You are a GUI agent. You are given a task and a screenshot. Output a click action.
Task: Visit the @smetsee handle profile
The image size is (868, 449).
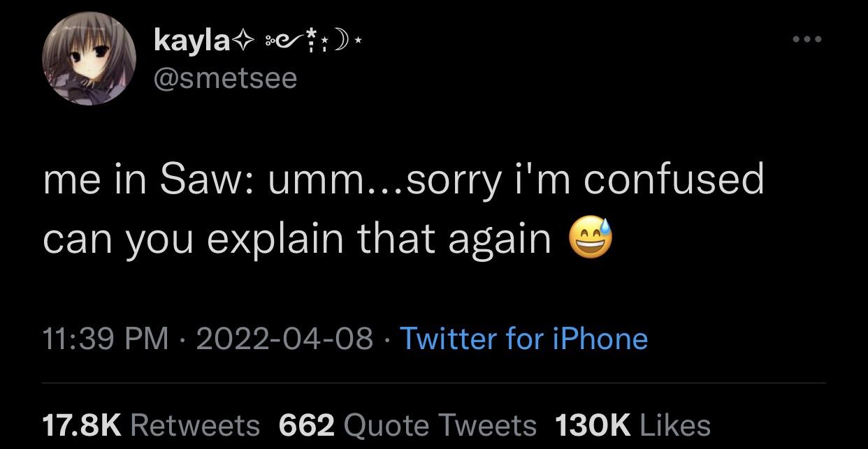[225, 78]
